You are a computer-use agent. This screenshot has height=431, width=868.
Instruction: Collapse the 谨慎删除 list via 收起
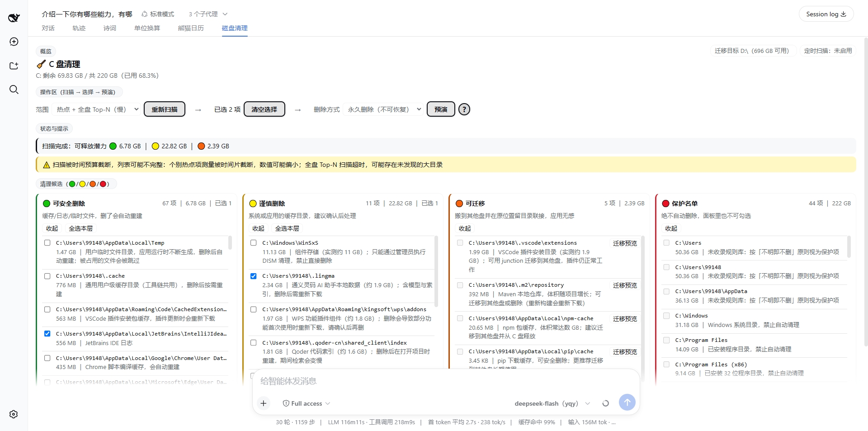[258, 228]
